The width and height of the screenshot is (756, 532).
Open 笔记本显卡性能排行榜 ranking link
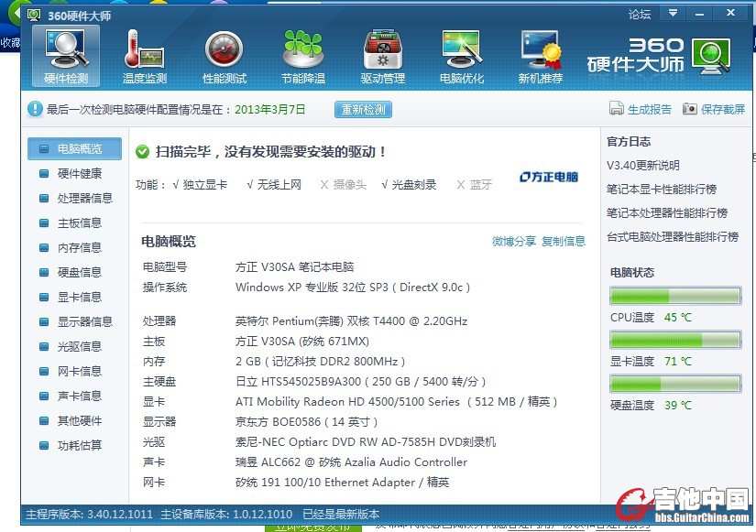point(662,190)
